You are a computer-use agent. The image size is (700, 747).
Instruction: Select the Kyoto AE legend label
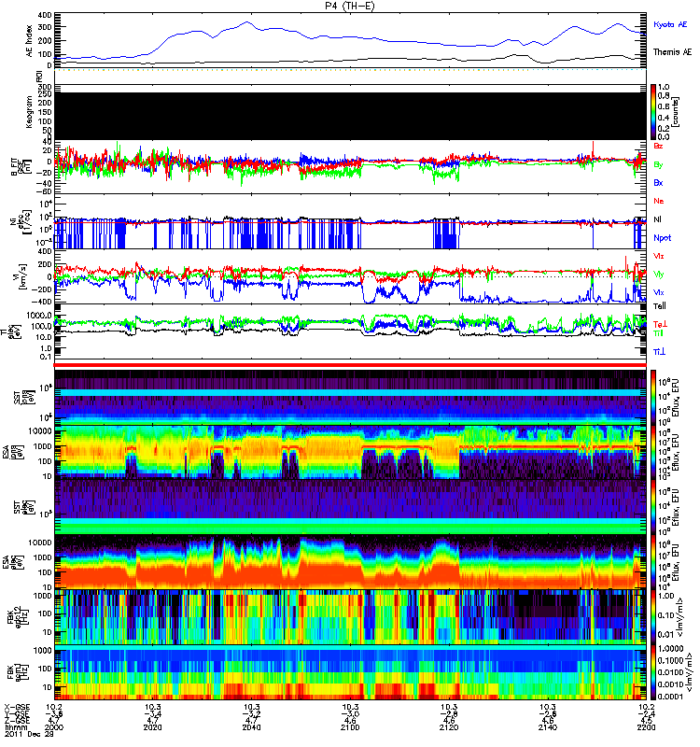tap(670, 24)
